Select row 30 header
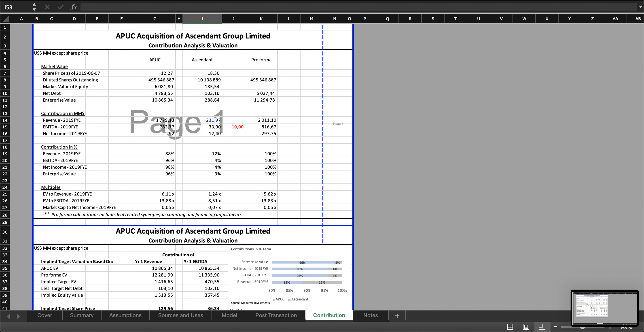Image resolution: width=644 pixels, height=332 pixels. coord(5,232)
